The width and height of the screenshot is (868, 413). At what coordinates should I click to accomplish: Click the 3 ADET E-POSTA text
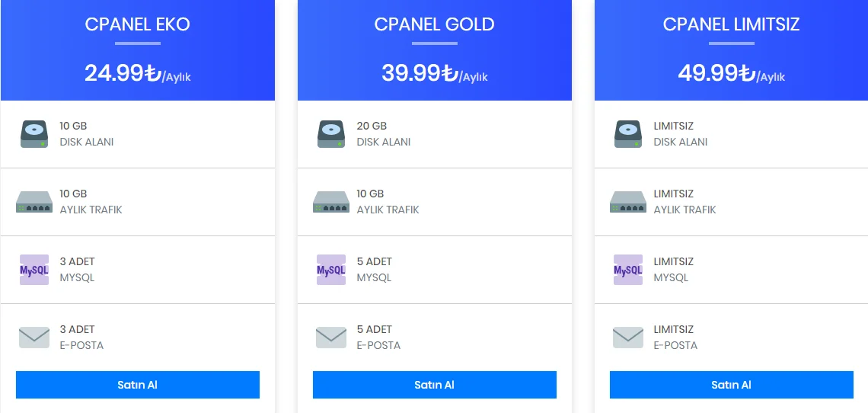point(81,338)
